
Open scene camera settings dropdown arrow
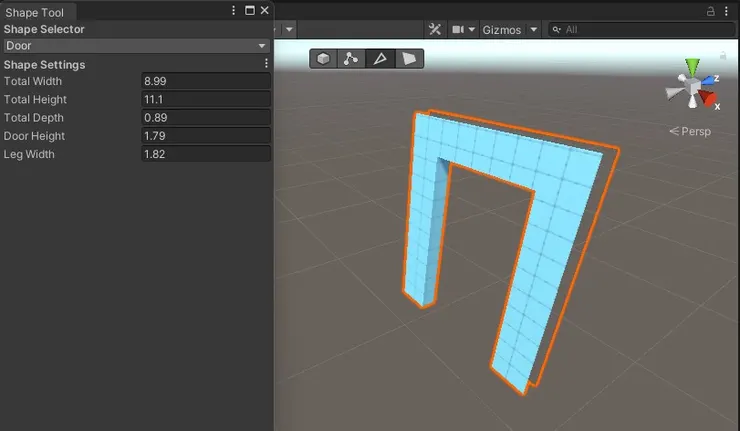click(x=471, y=29)
